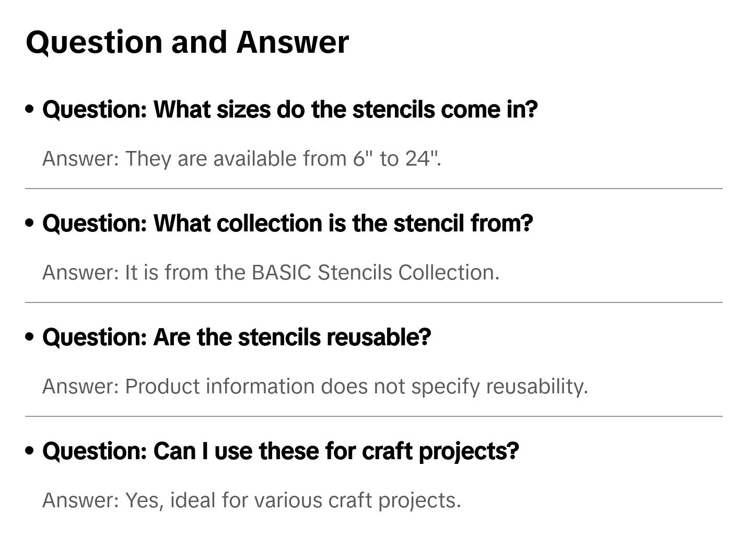Viewport: 748px width, 560px height.
Task: Click the bullet before the reusable question
Action: point(30,337)
